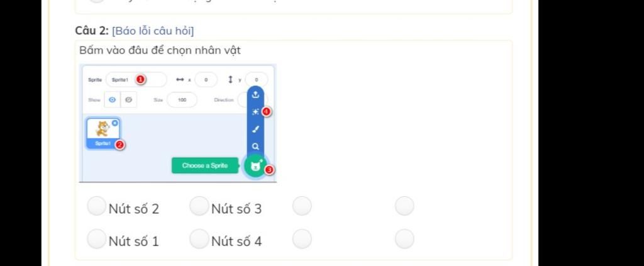This screenshot has height=266, width=644.
Task: Select the Nút số 3 radio option
Action: pyautogui.click(x=199, y=206)
